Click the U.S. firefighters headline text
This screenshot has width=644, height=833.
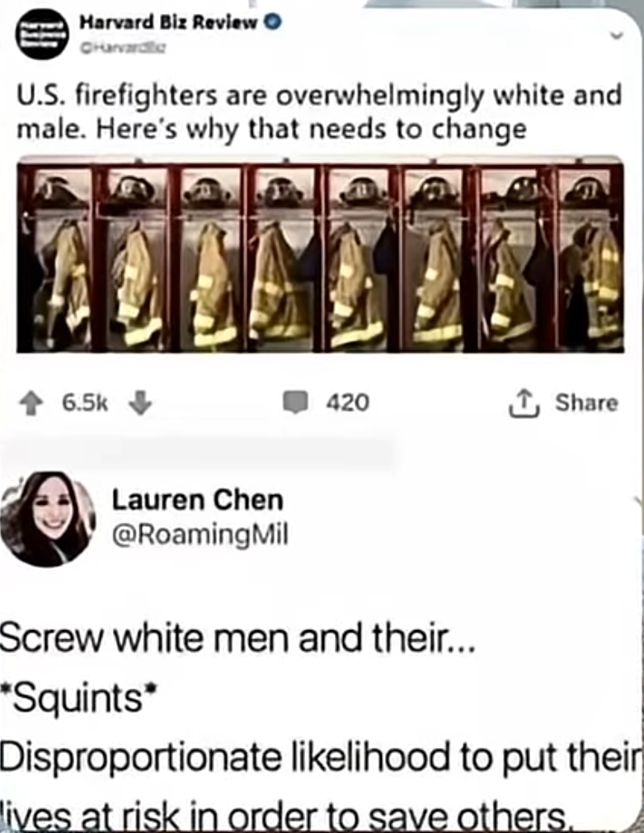coord(319,113)
